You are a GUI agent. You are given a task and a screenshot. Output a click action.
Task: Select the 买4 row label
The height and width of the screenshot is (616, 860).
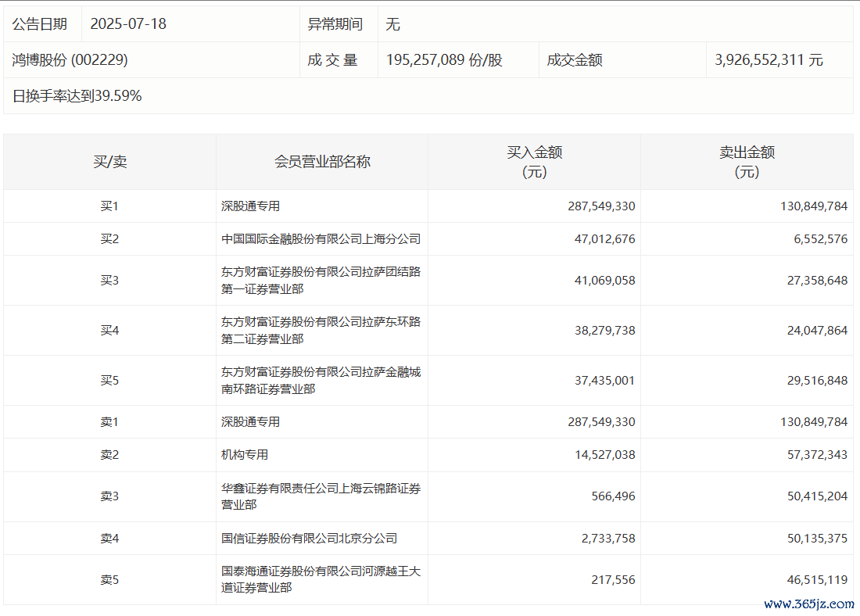pos(109,330)
